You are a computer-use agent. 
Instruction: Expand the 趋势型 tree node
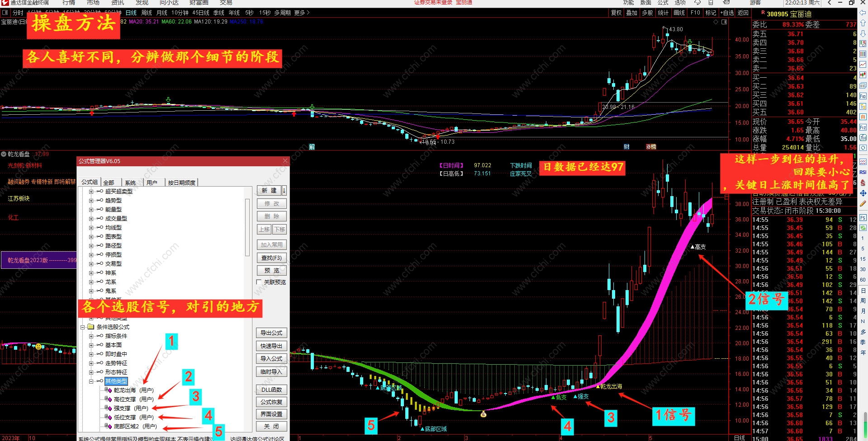click(91, 201)
